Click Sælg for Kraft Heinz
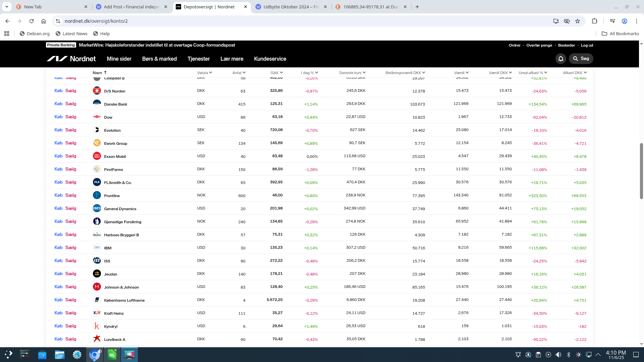This screenshot has height=362, width=644. (x=71, y=313)
